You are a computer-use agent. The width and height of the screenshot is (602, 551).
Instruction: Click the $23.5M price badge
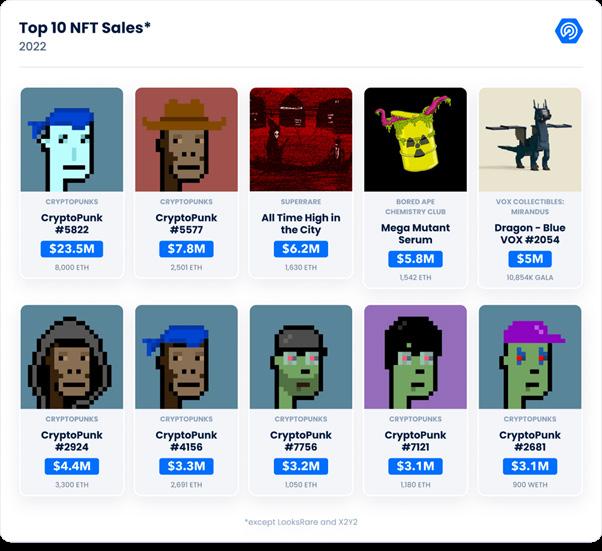72,249
